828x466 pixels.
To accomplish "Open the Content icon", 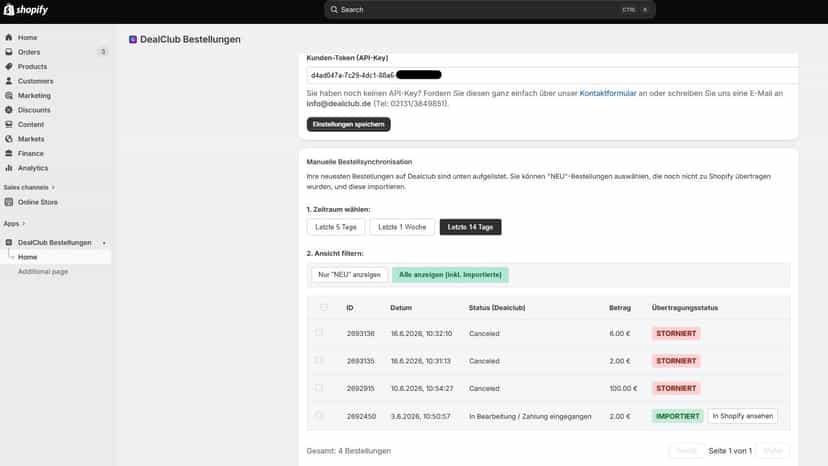I will (8, 124).
